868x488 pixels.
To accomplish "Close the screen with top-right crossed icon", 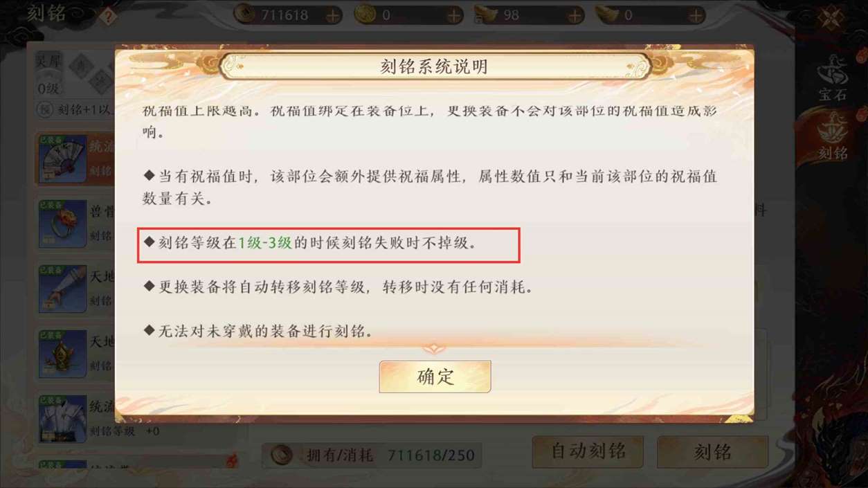I will (832, 18).
